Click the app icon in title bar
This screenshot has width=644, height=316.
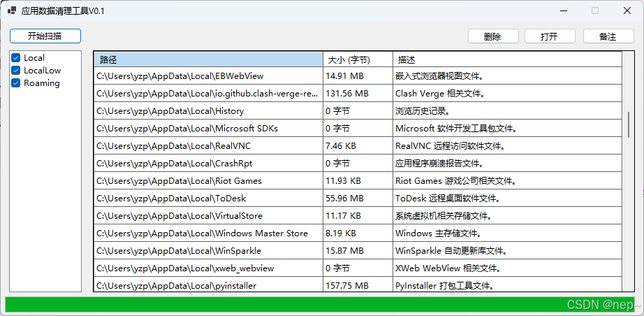pyautogui.click(x=12, y=10)
